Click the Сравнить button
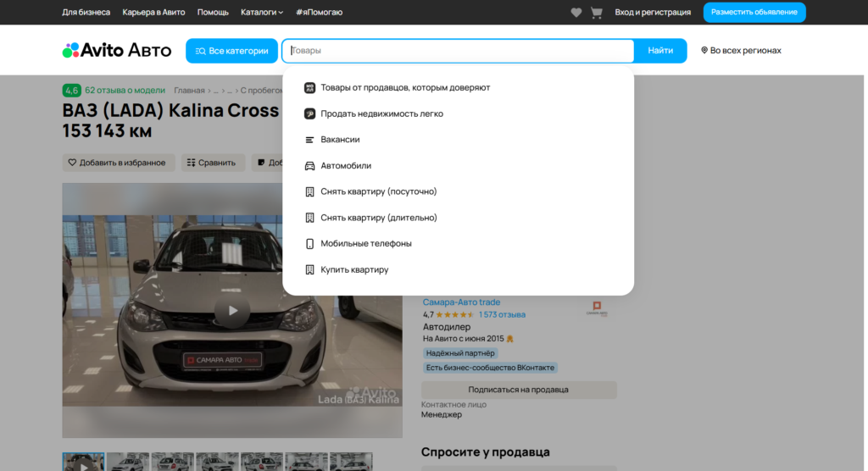 pos(213,163)
